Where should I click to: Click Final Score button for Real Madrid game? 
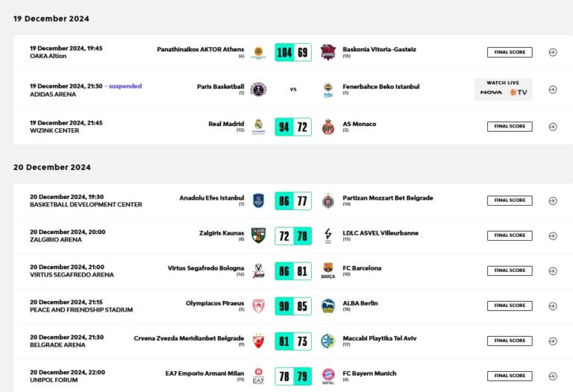pos(510,126)
